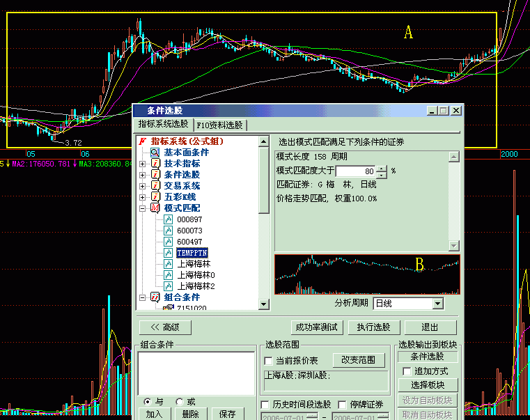Click the 组合条件 tree node icon

155,297
